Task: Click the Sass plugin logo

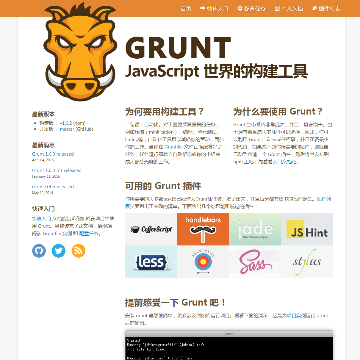Action: click(x=255, y=262)
